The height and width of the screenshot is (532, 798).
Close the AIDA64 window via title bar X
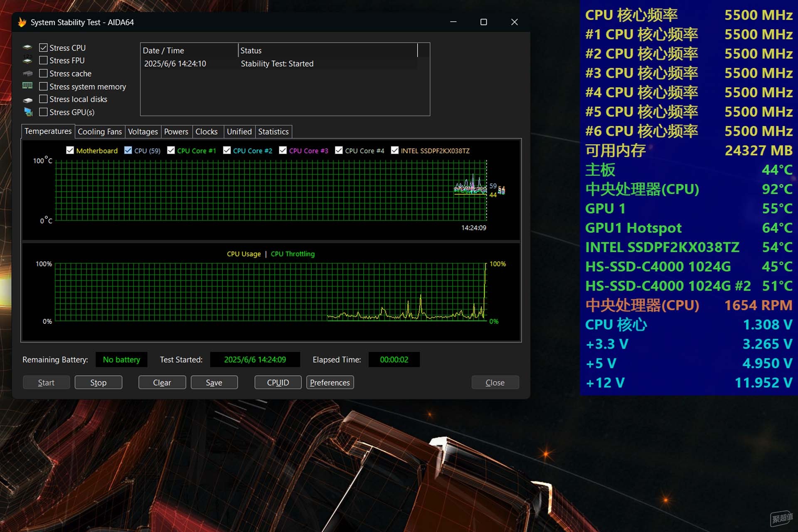[515, 22]
